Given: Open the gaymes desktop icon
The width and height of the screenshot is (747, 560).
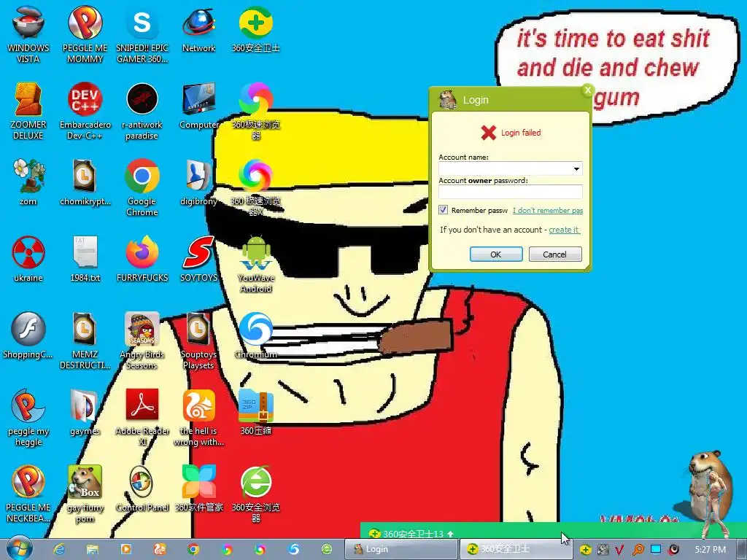Looking at the screenshot, I should [x=85, y=412].
